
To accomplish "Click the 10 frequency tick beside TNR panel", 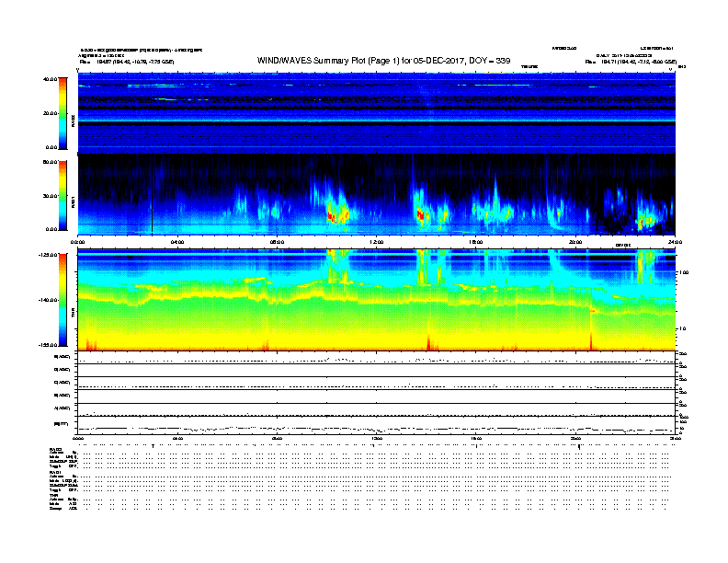I will (x=682, y=329).
